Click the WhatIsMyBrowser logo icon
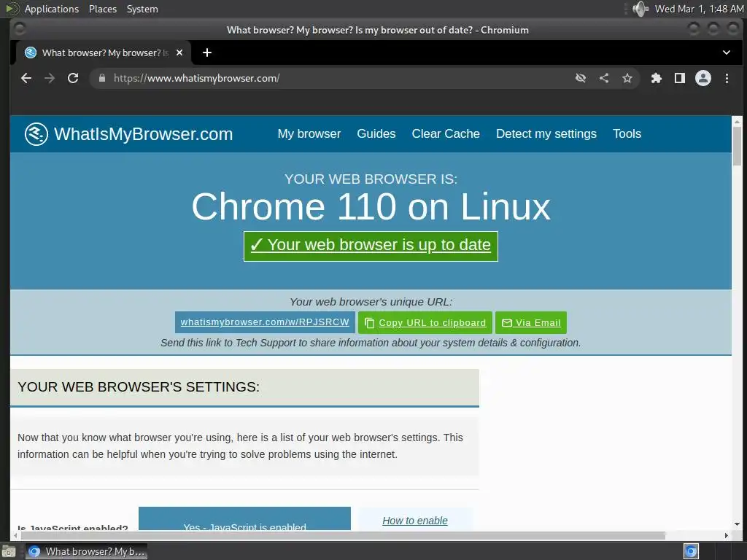747x560 pixels. coord(36,134)
